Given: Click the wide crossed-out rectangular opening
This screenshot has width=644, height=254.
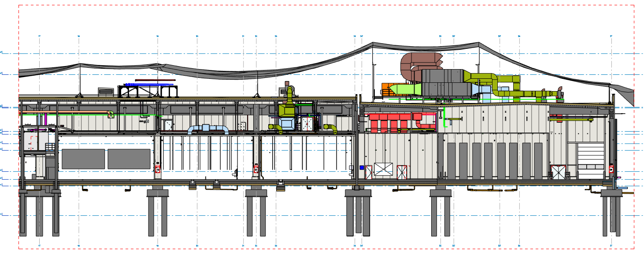Looking at the screenshot, I should pos(383,169).
